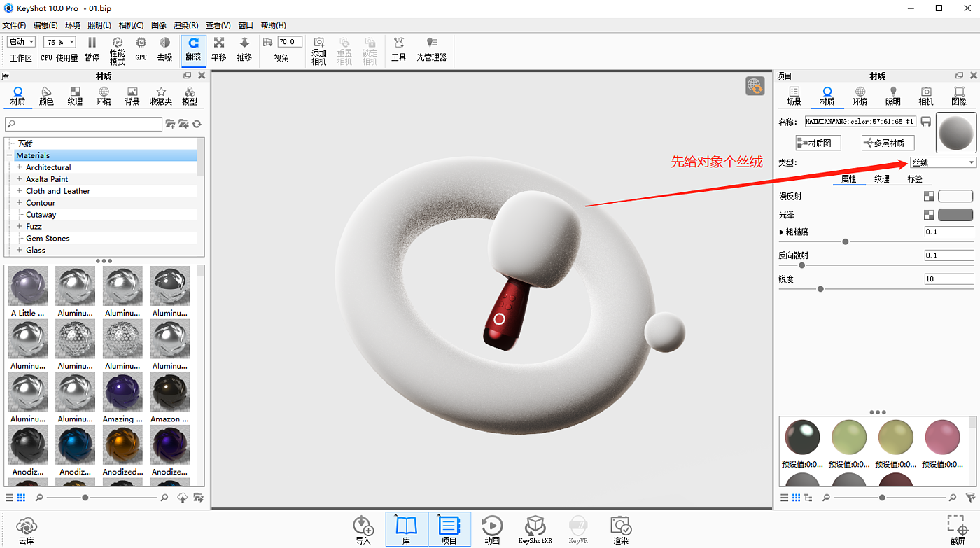Select the 翻滚 tumble camera tool
This screenshot has width=980, height=548.
(193, 48)
